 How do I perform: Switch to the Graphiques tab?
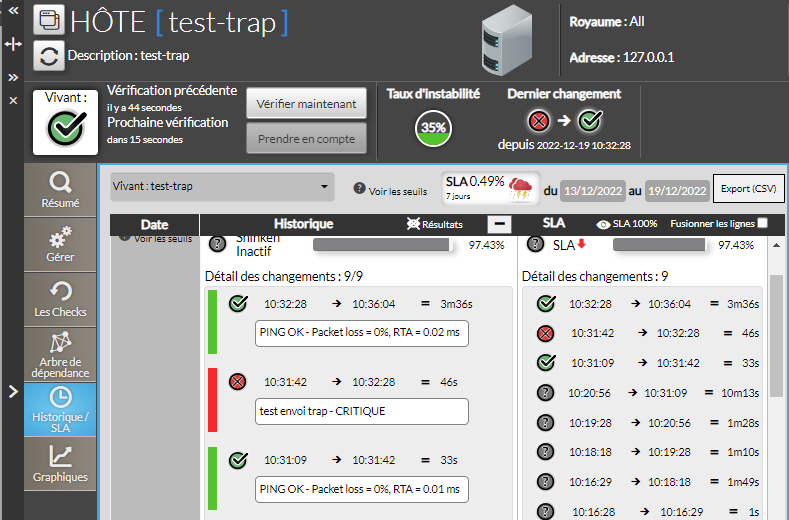pos(60,464)
